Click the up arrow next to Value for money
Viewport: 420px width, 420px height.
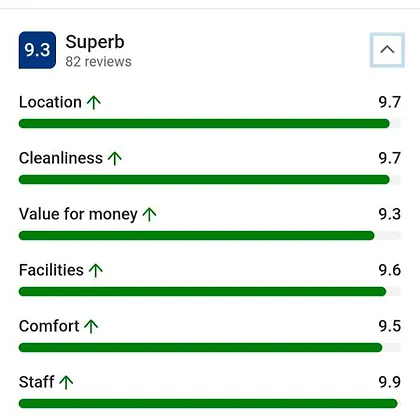click(149, 214)
